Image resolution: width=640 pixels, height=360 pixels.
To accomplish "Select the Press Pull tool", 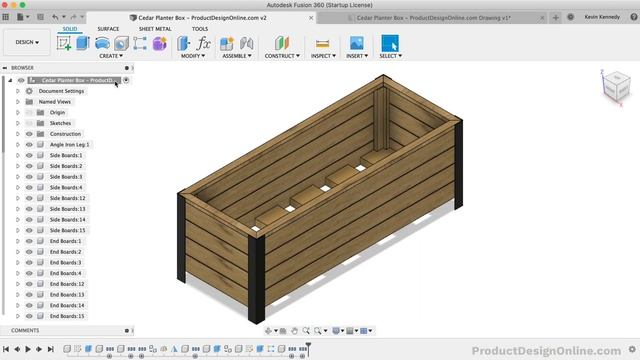I will [184, 43].
